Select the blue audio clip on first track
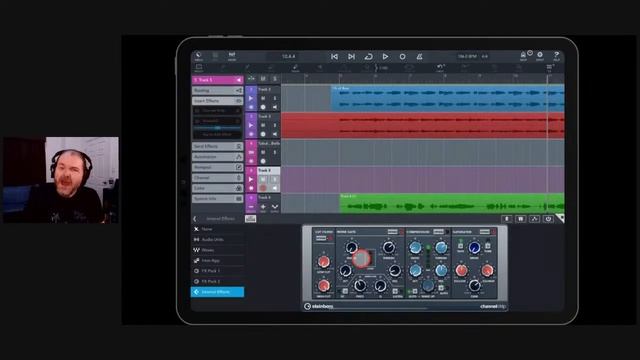640x360 pixels. click(x=448, y=98)
